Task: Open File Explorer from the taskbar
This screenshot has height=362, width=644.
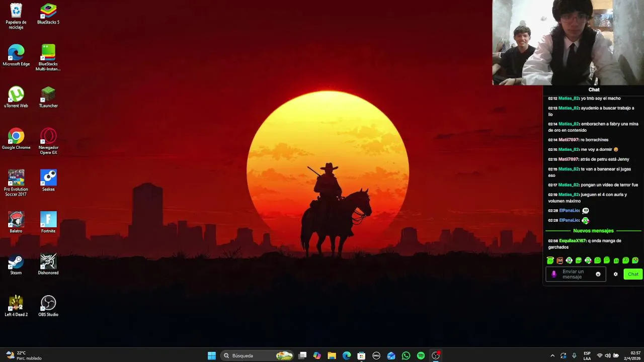Action: [x=332, y=355]
